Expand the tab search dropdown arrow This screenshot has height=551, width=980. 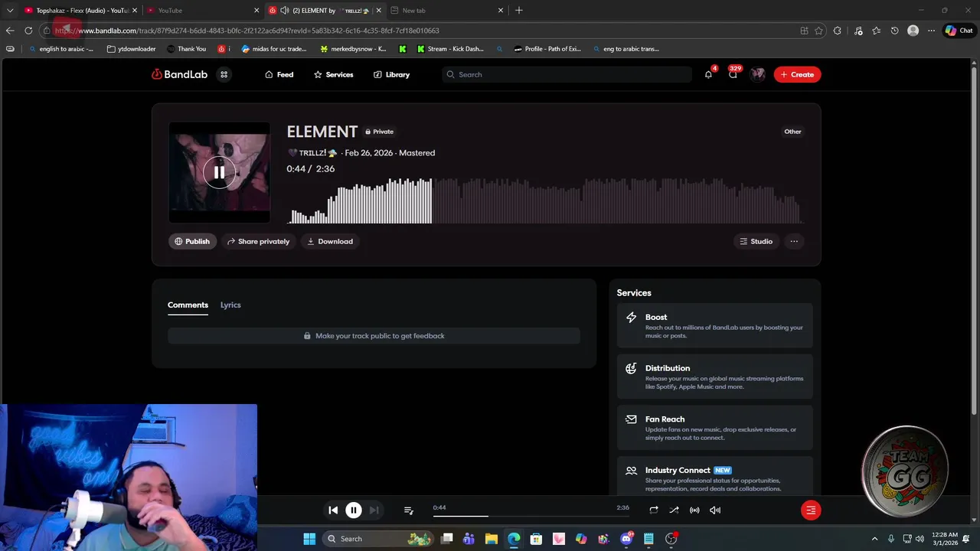pos(10,10)
